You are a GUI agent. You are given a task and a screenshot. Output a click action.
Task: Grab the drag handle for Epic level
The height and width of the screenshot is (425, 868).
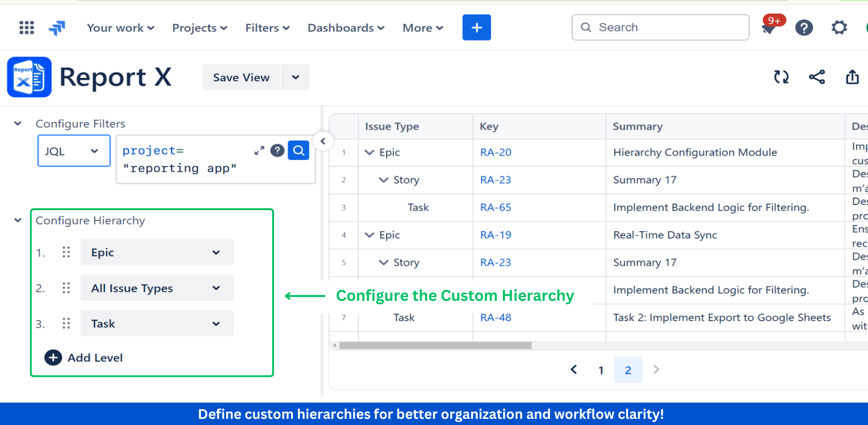tap(66, 252)
